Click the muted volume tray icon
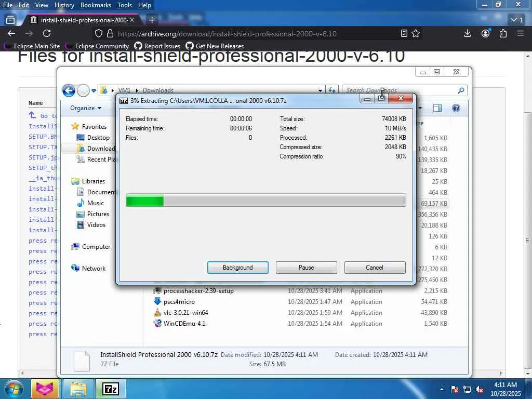This screenshot has height=399, width=532. [480, 389]
